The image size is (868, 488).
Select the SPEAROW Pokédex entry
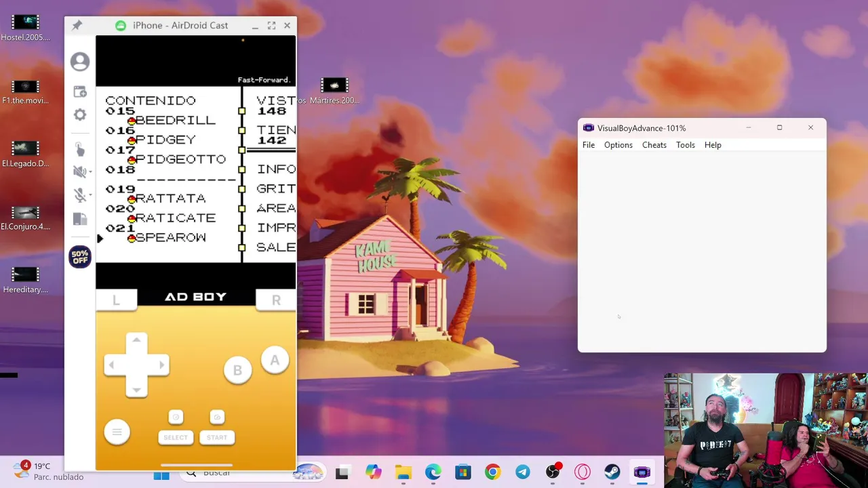[x=170, y=238]
